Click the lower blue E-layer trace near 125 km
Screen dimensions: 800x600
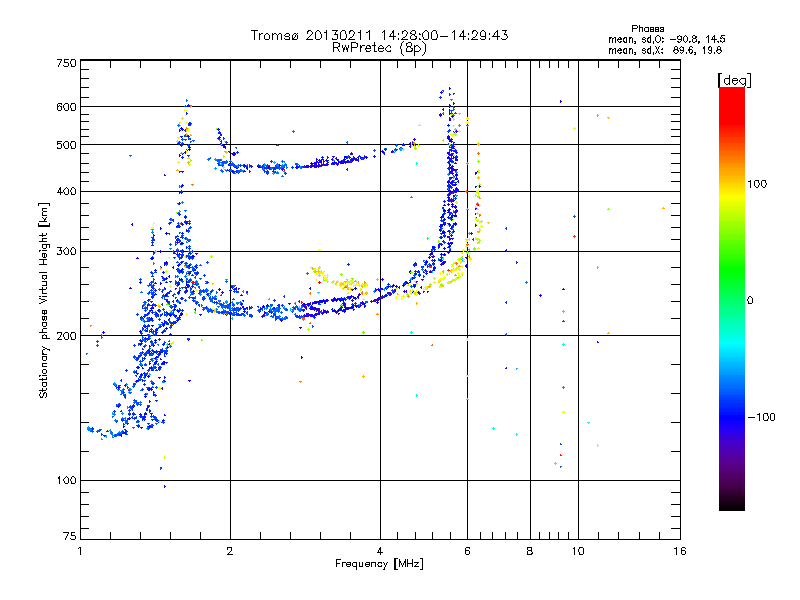(x=107, y=433)
